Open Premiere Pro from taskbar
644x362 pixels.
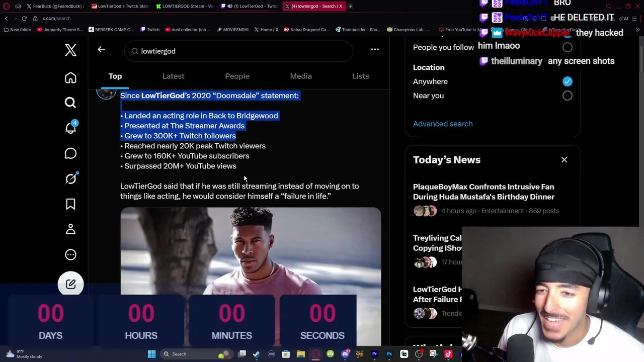pyautogui.click(x=375, y=354)
